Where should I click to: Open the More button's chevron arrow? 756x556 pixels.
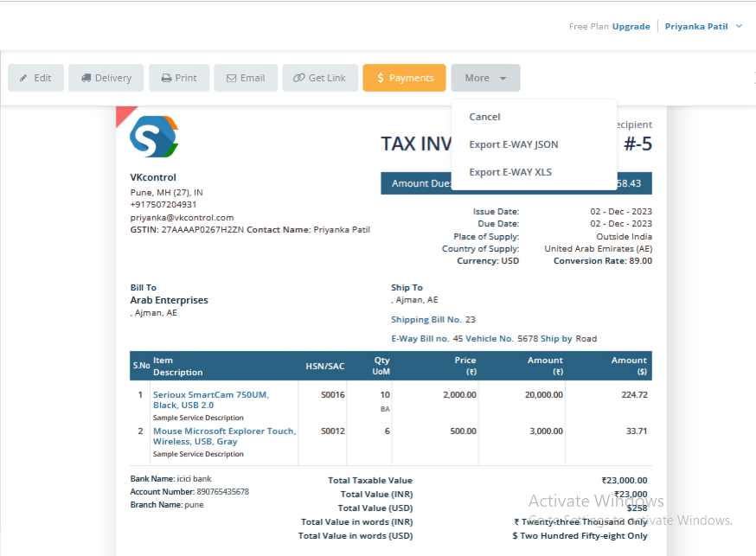tap(503, 78)
